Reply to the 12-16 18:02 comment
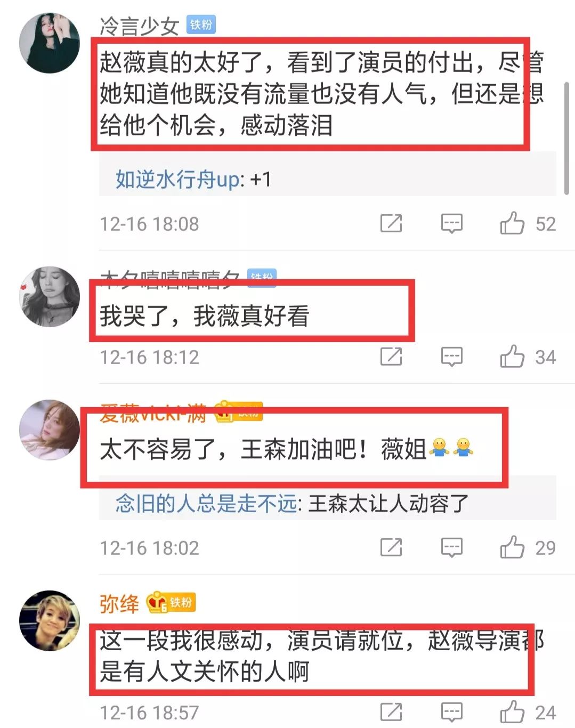Viewport: 575px width, 728px height. [451, 547]
